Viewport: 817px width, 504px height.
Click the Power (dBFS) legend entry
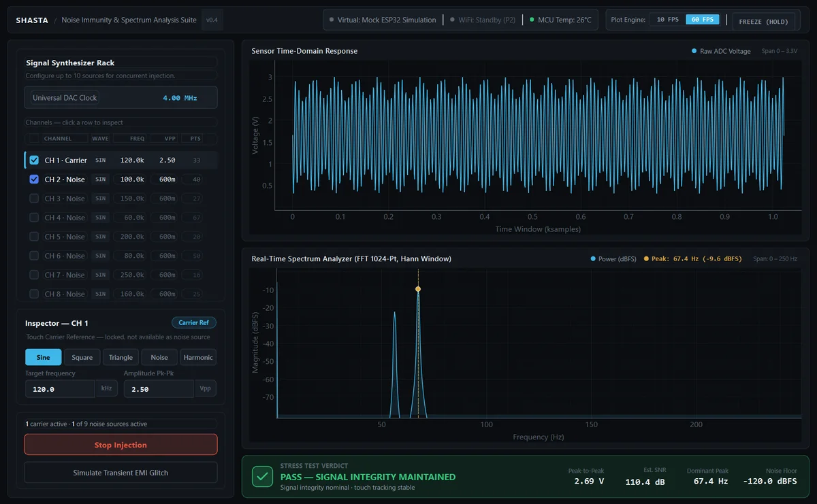[x=613, y=259]
